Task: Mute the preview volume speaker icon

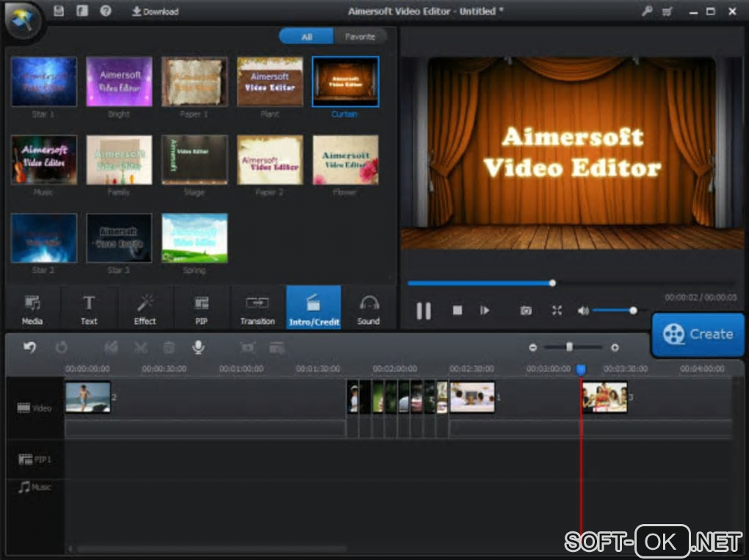Action: [x=583, y=310]
